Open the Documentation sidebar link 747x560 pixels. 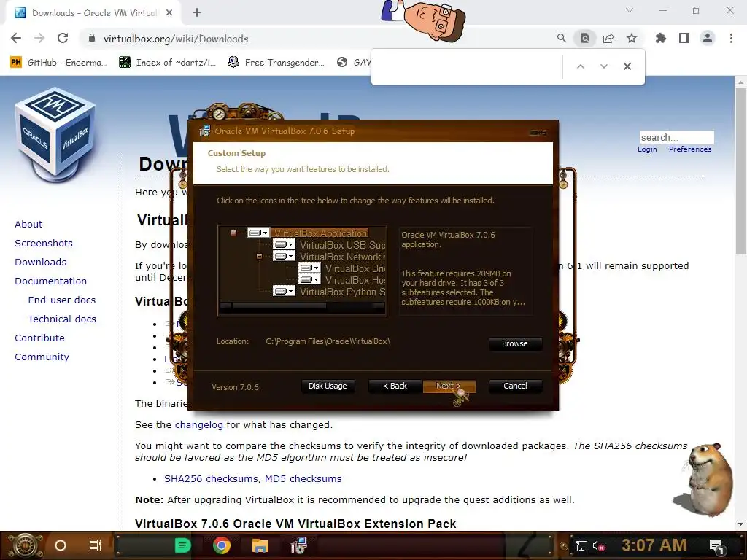tap(50, 281)
